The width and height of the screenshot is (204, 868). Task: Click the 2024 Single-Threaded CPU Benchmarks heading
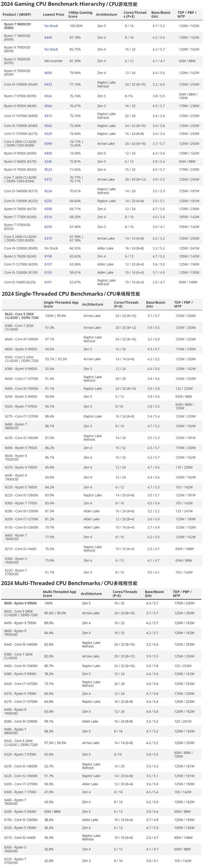pyautogui.click(x=52, y=294)
